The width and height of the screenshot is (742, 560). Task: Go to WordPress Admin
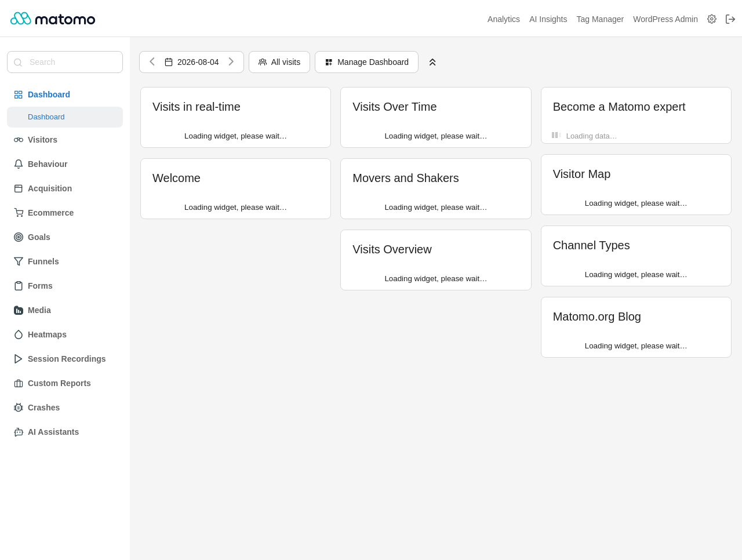pyautogui.click(x=665, y=19)
